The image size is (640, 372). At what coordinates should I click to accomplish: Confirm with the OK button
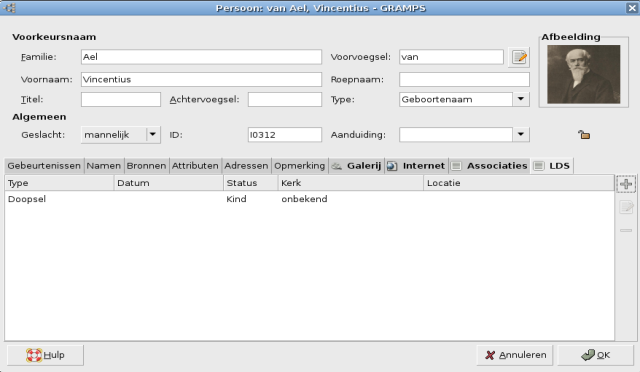(x=596, y=355)
